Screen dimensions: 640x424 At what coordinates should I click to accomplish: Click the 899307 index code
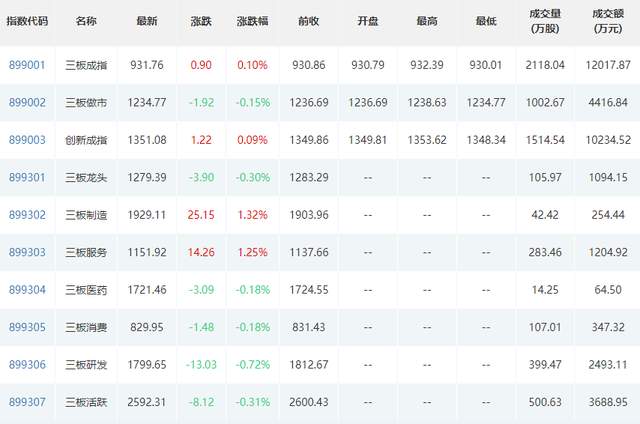(x=27, y=402)
